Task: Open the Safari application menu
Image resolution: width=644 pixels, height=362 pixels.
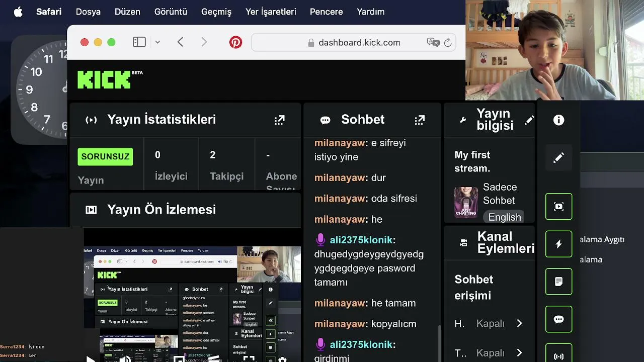Action: (x=49, y=12)
